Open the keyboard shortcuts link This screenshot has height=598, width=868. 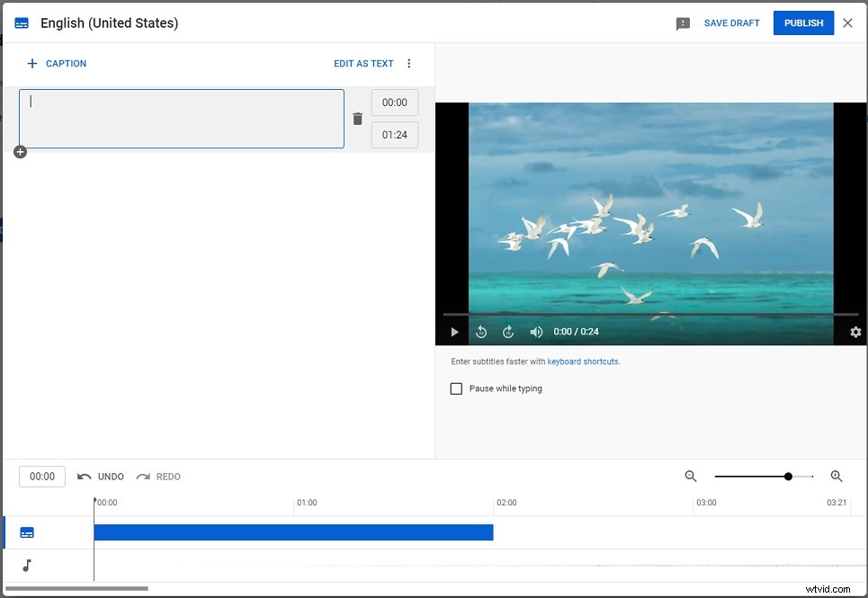click(x=583, y=361)
